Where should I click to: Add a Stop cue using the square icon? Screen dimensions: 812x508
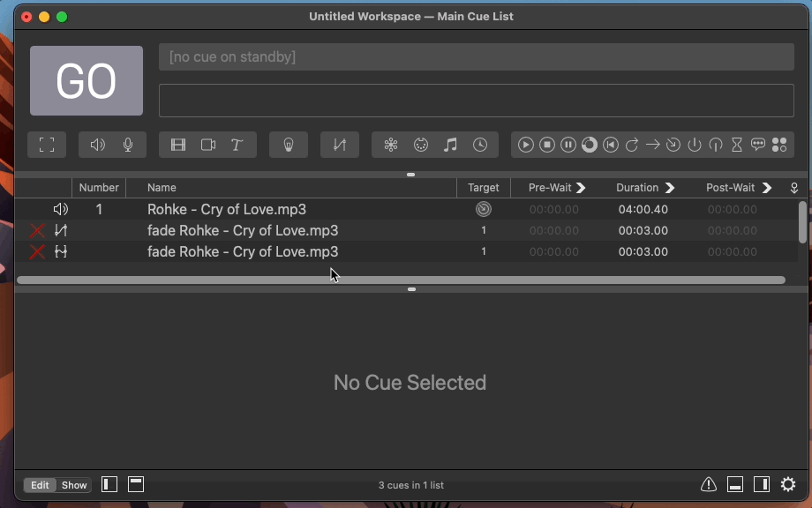click(x=547, y=145)
